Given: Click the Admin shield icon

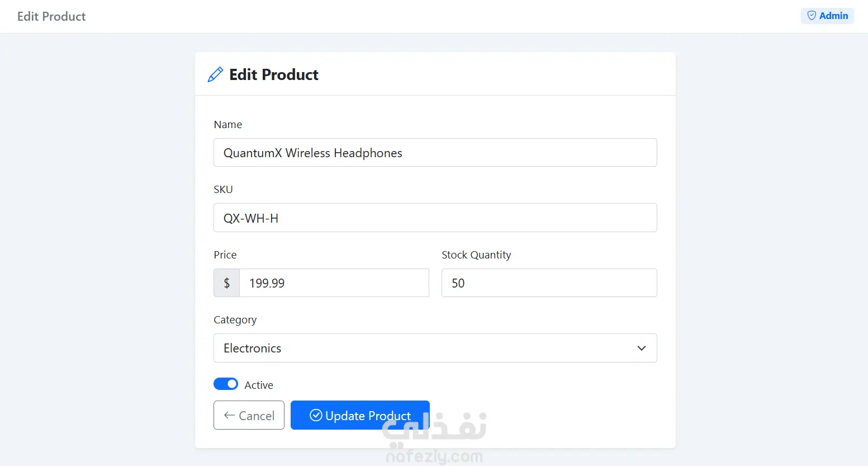Looking at the screenshot, I should click(x=812, y=16).
